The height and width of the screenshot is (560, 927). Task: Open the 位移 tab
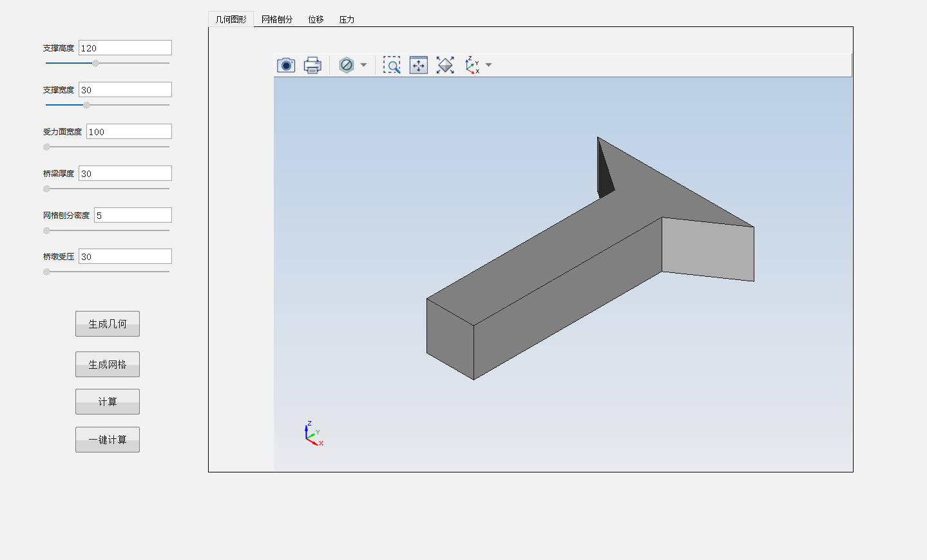pyautogui.click(x=316, y=19)
